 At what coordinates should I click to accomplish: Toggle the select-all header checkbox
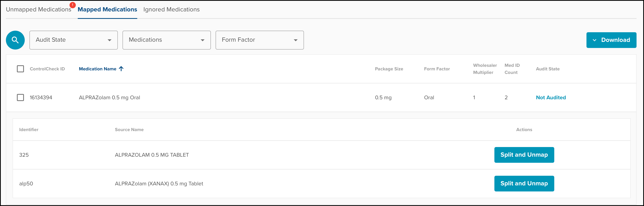20,69
